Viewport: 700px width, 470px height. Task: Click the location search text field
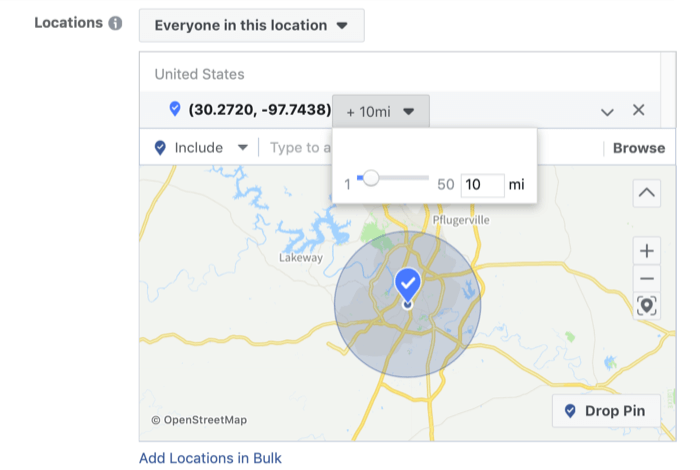coord(300,148)
